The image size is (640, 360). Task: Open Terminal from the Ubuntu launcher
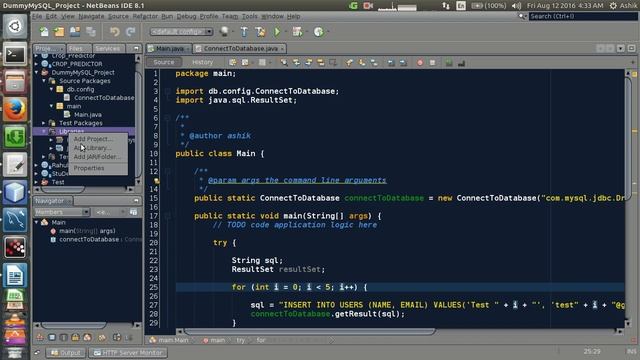pos(15,53)
